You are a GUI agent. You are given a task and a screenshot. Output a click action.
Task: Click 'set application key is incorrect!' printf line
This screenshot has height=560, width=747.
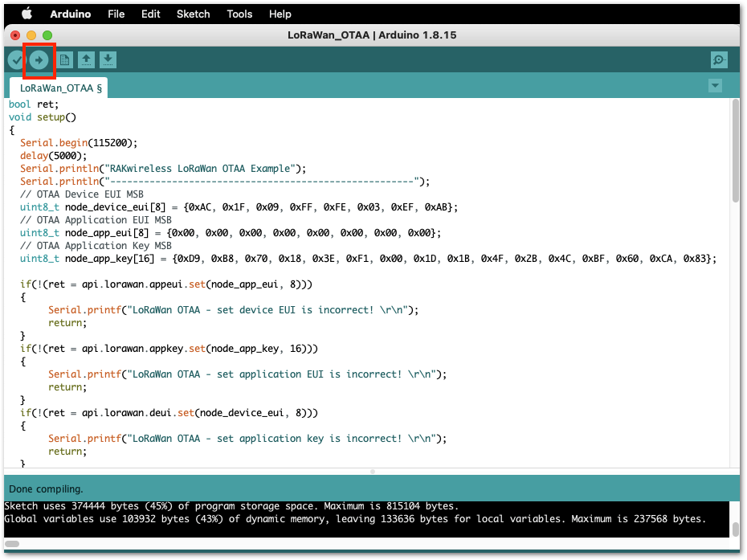247,439
